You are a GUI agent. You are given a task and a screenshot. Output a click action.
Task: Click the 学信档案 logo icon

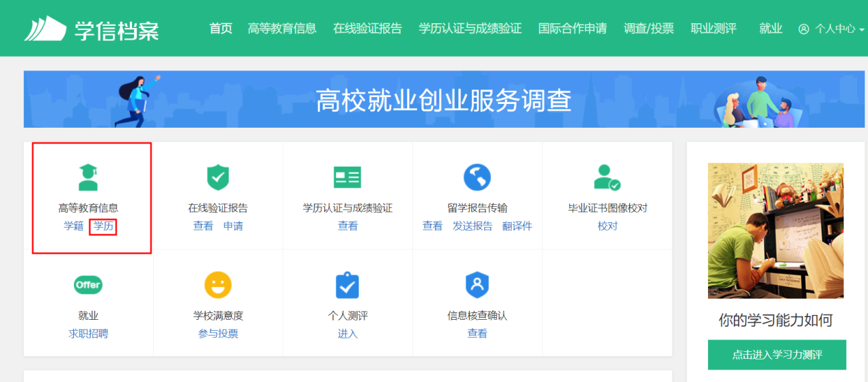(45, 28)
